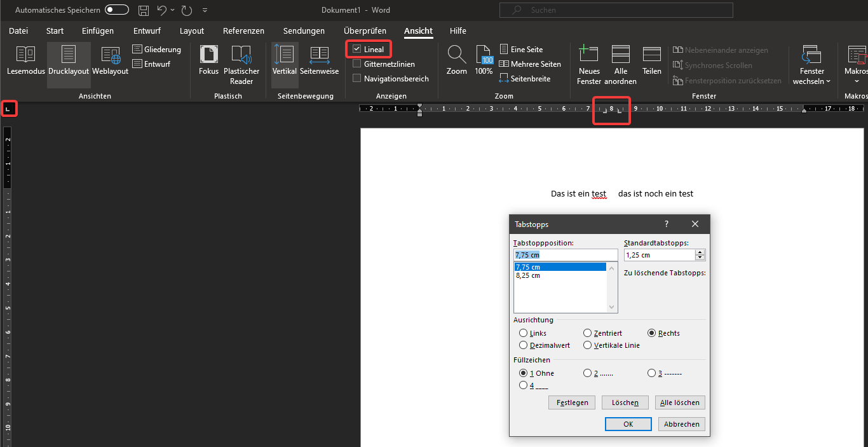The height and width of the screenshot is (447, 868).
Task: Open undo history dropdown arrow
Action: 172,10
